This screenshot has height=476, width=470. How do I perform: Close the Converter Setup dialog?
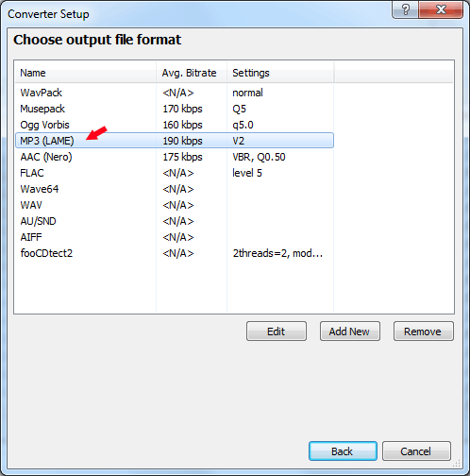click(441, 9)
